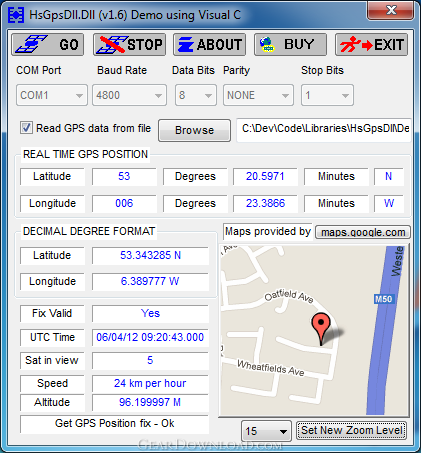Click the app icon in title bar
Image resolution: width=421 pixels, height=453 pixels.
pyautogui.click(x=16, y=15)
